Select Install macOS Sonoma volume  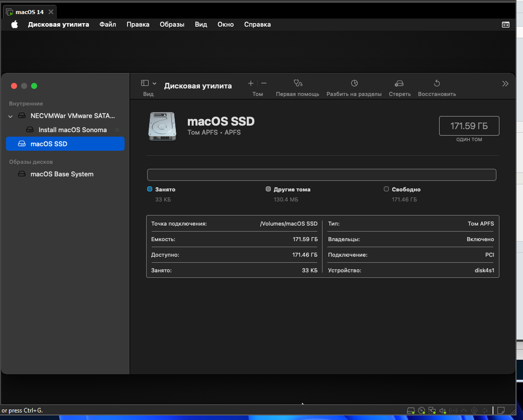65,130
